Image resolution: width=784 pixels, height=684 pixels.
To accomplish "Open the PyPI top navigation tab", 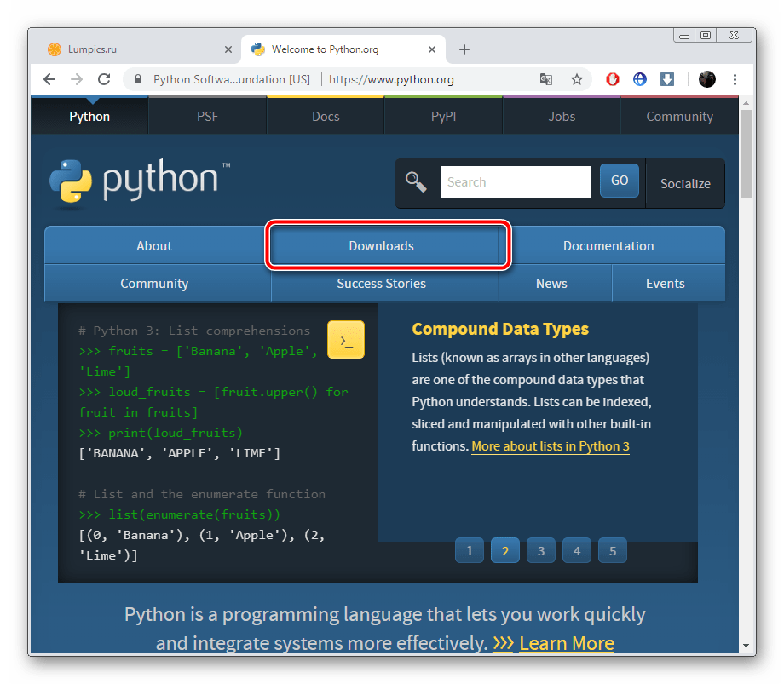I will point(443,117).
